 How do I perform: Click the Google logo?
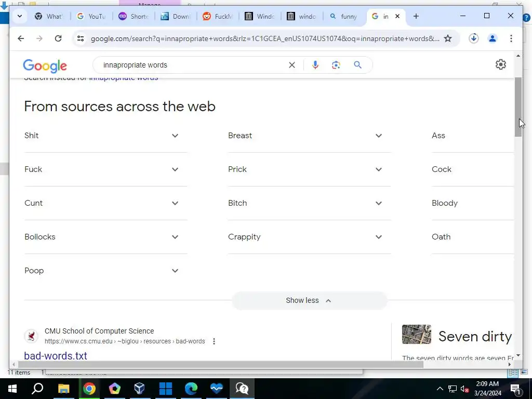[45, 66]
